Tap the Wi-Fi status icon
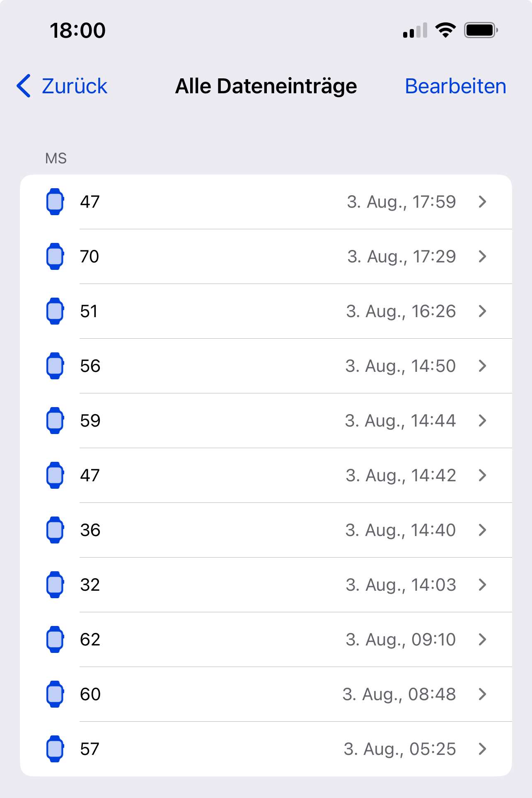Viewport: 532px width, 798px height. [x=445, y=30]
